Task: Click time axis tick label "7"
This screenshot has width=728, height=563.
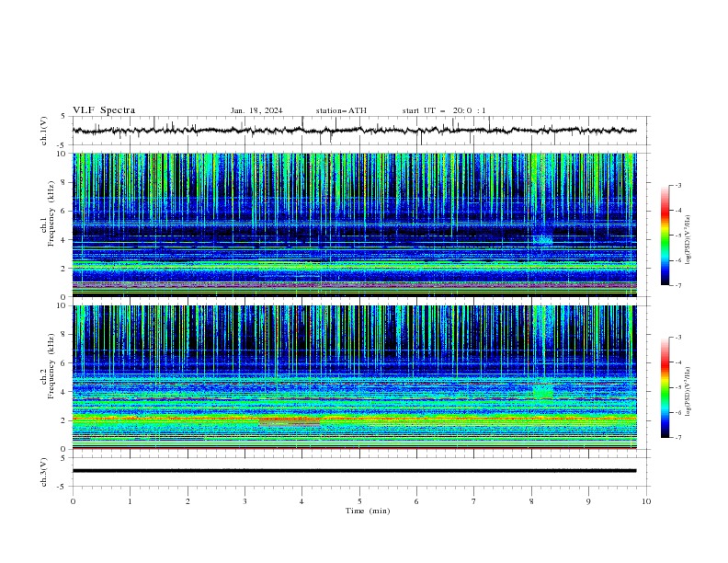Action: pyautogui.click(x=474, y=501)
